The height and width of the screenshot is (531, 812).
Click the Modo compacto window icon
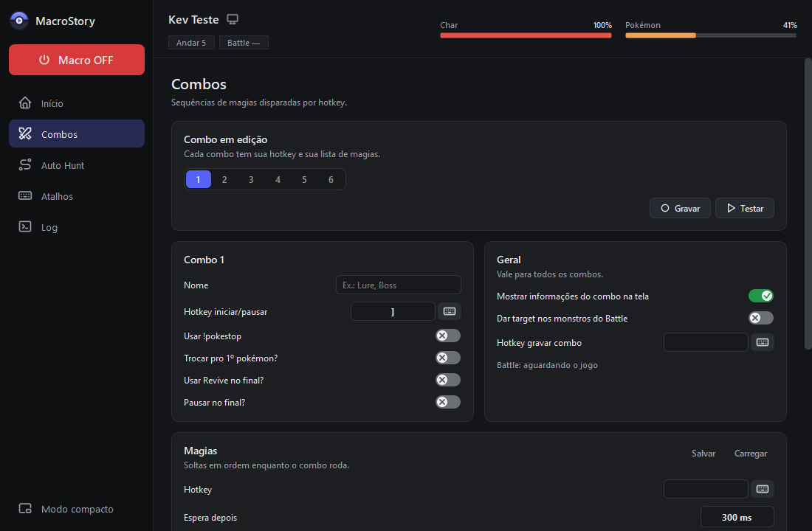(x=25, y=509)
